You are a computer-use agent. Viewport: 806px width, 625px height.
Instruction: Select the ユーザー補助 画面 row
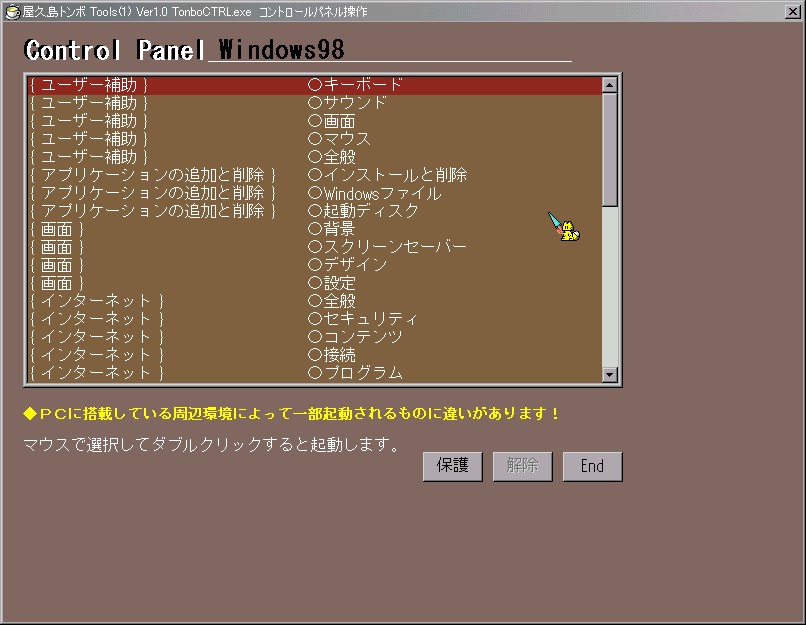[315, 121]
